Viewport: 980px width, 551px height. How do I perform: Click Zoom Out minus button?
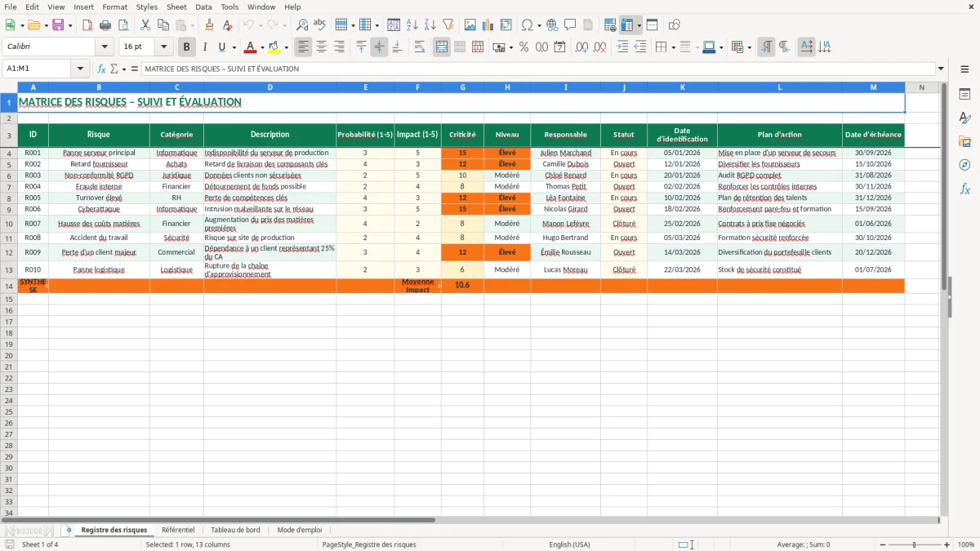coord(882,544)
